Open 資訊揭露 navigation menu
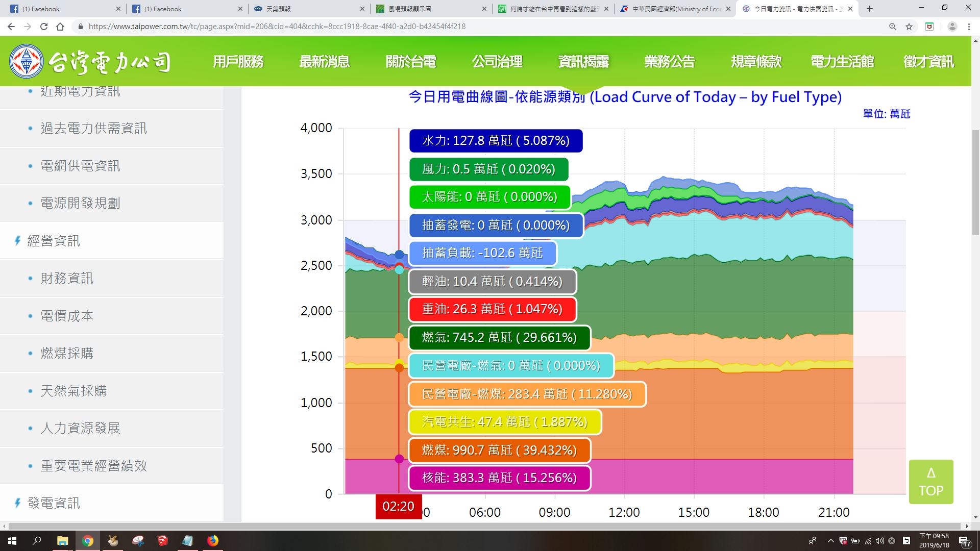 point(583,62)
